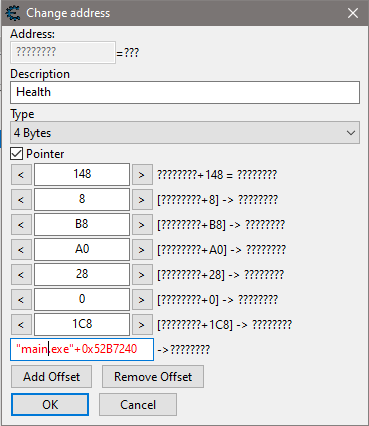This screenshot has height=426, width=369.
Task: Close the Change address dialog window
Action: pos(353,13)
